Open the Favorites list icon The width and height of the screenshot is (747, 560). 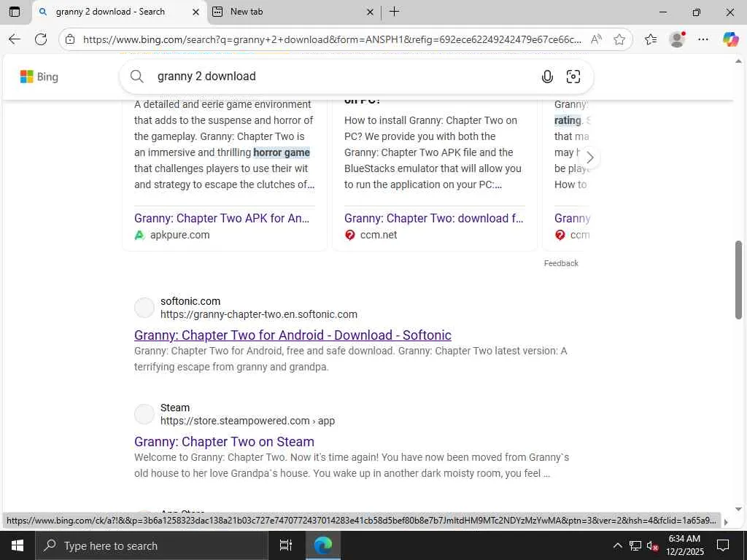point(651,39)
